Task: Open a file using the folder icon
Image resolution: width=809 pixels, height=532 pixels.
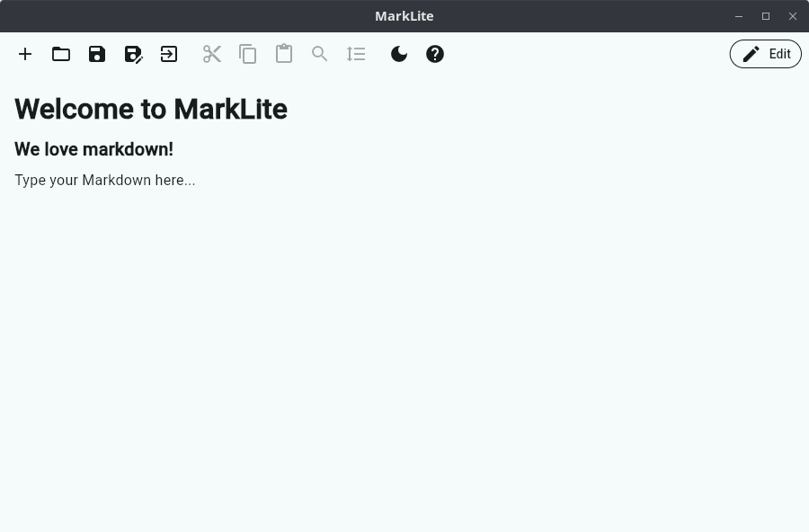Action: point(61,54)
